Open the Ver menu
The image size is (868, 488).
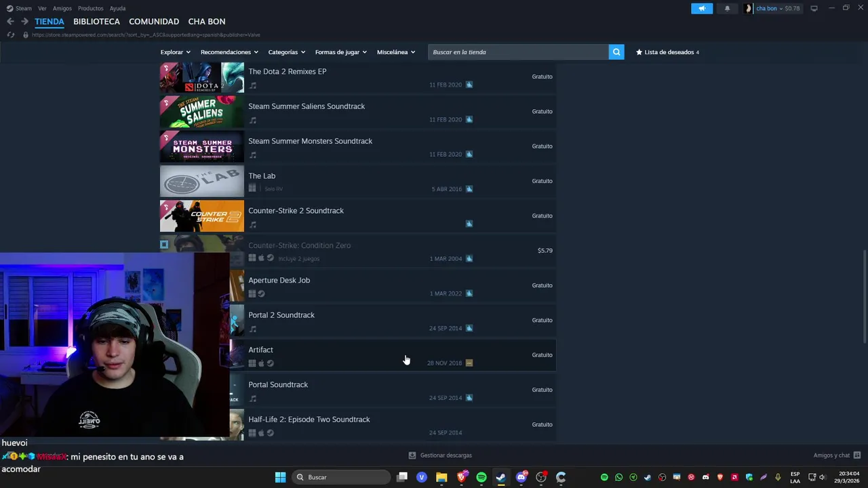42,8
